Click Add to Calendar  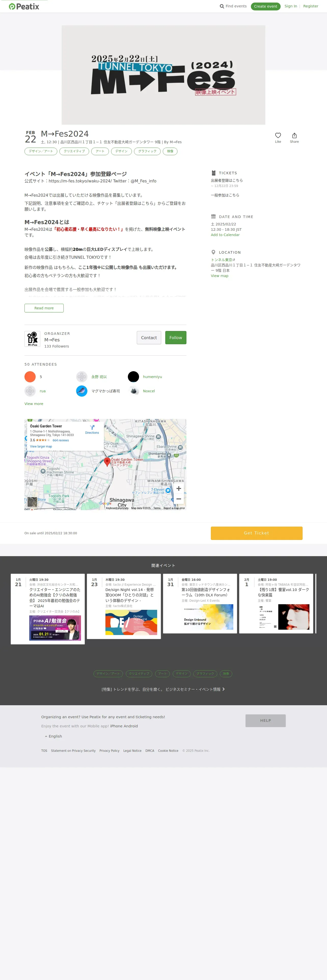coord(225,235)
